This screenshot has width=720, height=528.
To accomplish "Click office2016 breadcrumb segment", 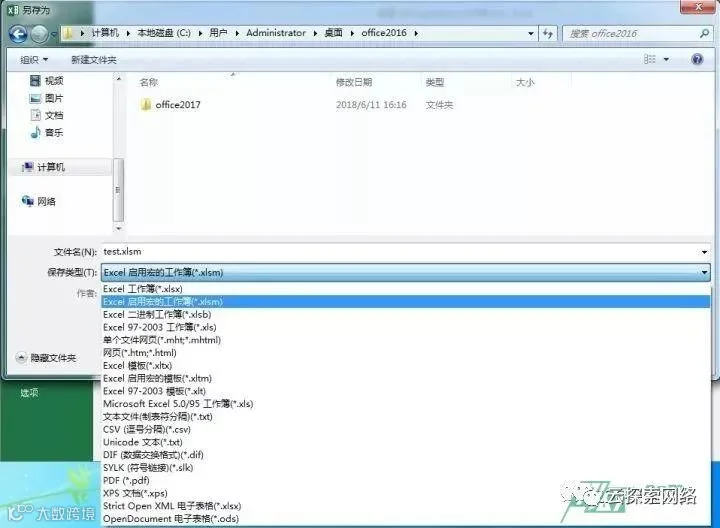I will pos(384,33).
